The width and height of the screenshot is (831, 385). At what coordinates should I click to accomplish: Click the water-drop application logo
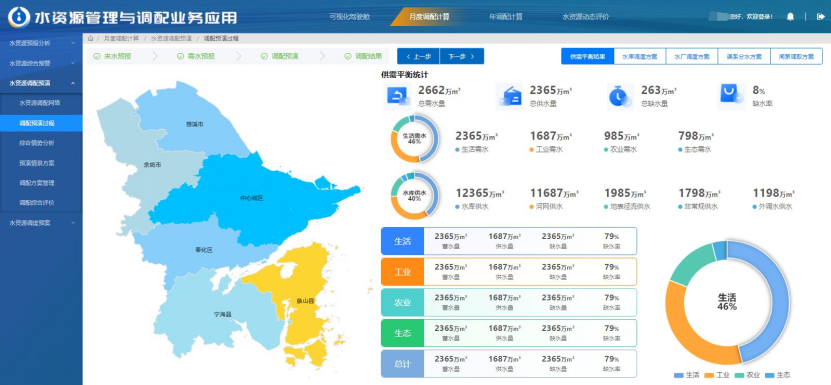[19, 17]
